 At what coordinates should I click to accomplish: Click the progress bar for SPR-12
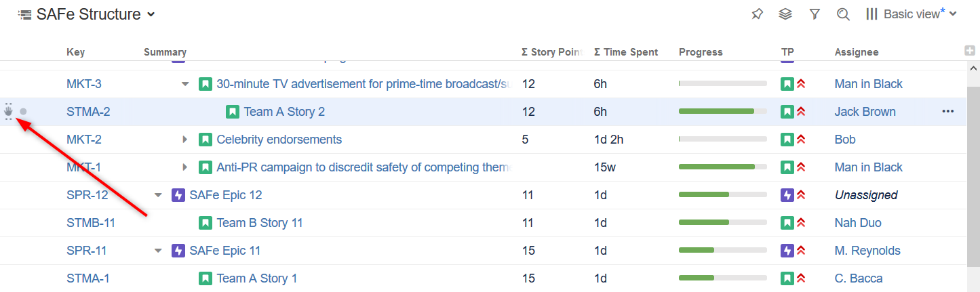point(722,195)
